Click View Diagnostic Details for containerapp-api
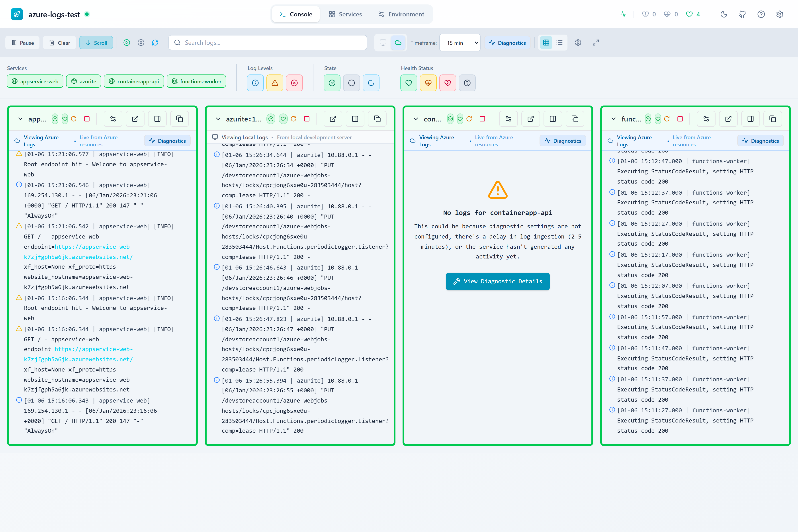The width and height of the screenshot is (798, 532). 497,281
